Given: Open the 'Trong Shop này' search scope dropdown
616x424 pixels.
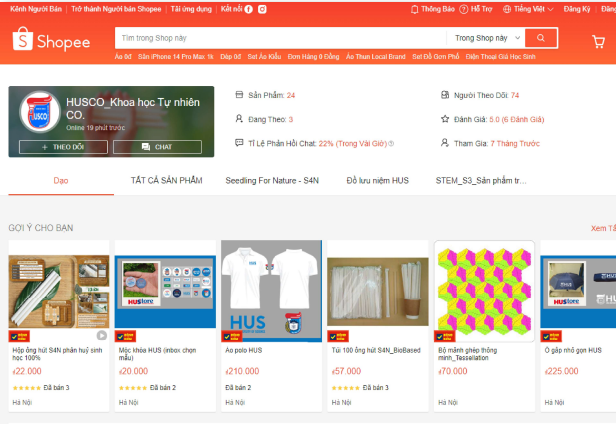Looking at the screenshot, I should (x=485, y=38).
